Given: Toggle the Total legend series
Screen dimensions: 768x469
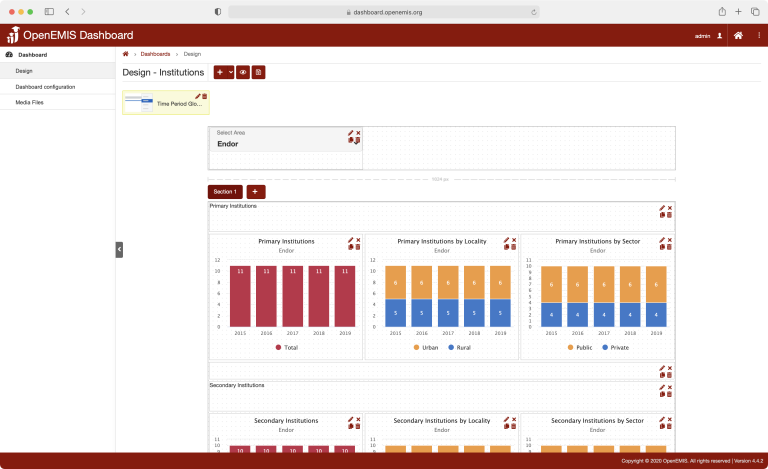Looking at the screenshot, I should pyautogui.click(x=286, y=347).
